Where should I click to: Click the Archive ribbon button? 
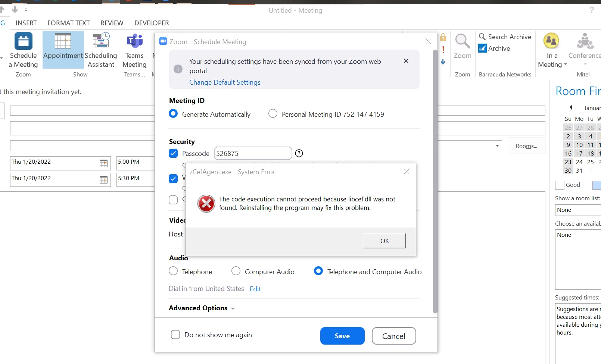494,48
